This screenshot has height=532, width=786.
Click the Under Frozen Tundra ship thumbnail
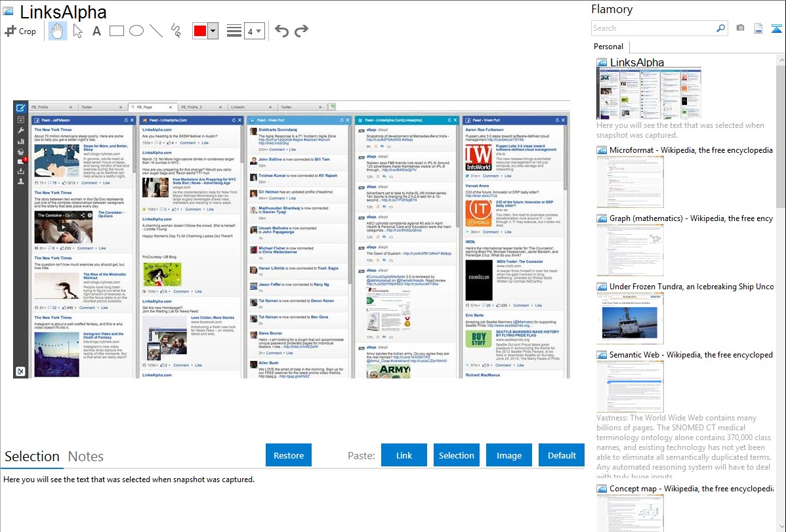pyautogui.click(x=630, y=319)
